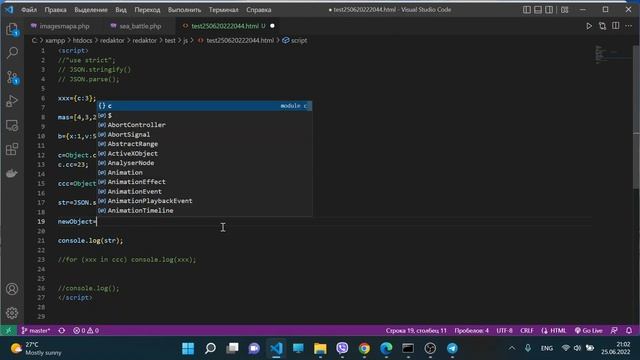Open the Выполнить menu
Viewport: 640px width, 360px height.
point(184,9)
